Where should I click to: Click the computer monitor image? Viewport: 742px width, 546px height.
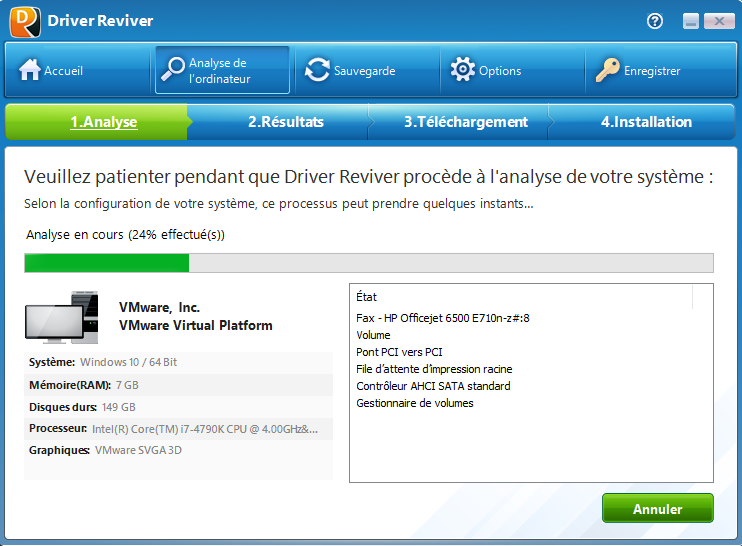pyautogui.click(x=62, y=317)
